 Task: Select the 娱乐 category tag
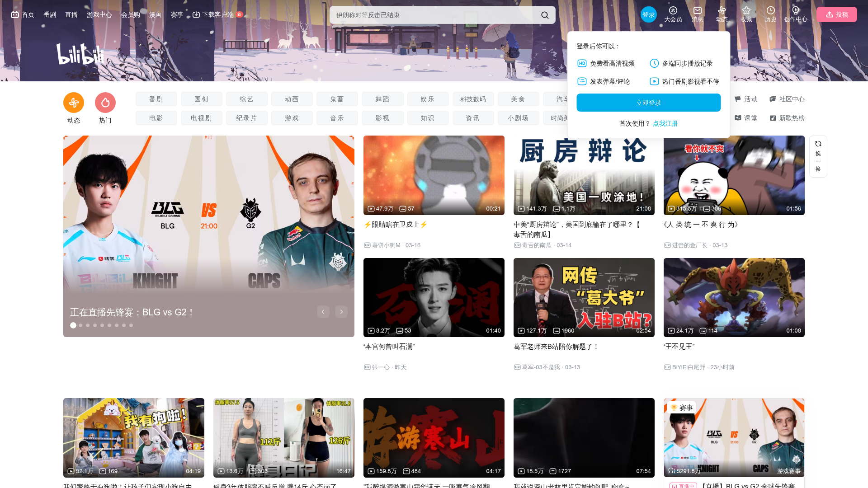point(428,99)
